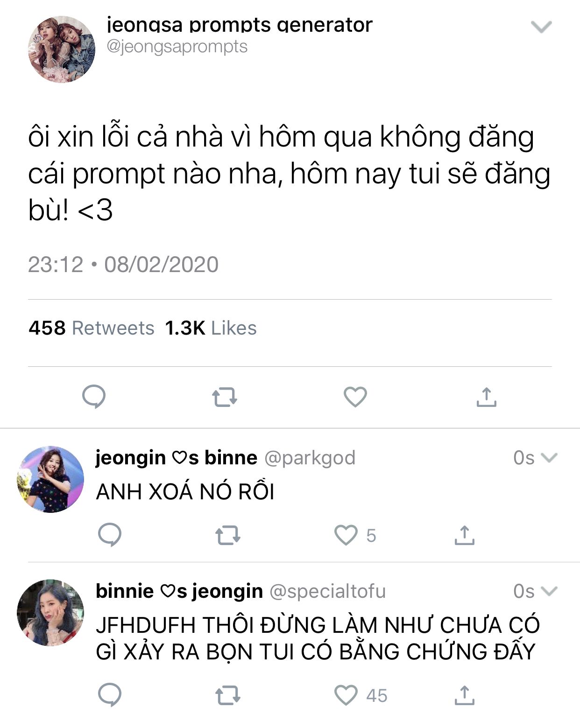Open the @parkgod avatar

(x=50, y=479)
